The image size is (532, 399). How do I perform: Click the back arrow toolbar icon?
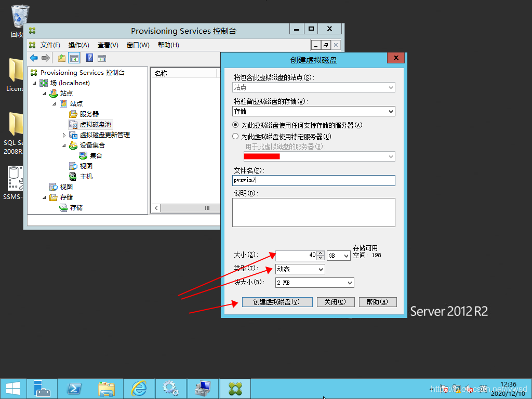coord(34,58)
